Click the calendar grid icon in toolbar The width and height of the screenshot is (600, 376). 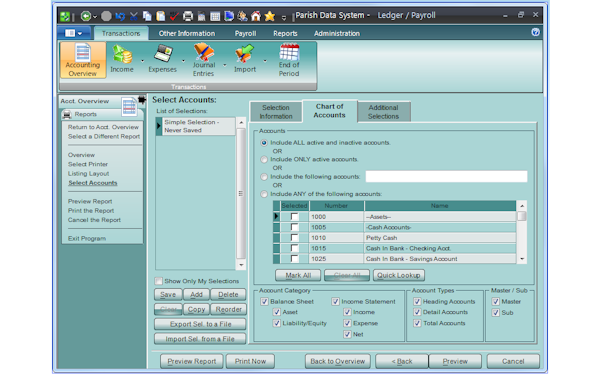tap(215, 16)
